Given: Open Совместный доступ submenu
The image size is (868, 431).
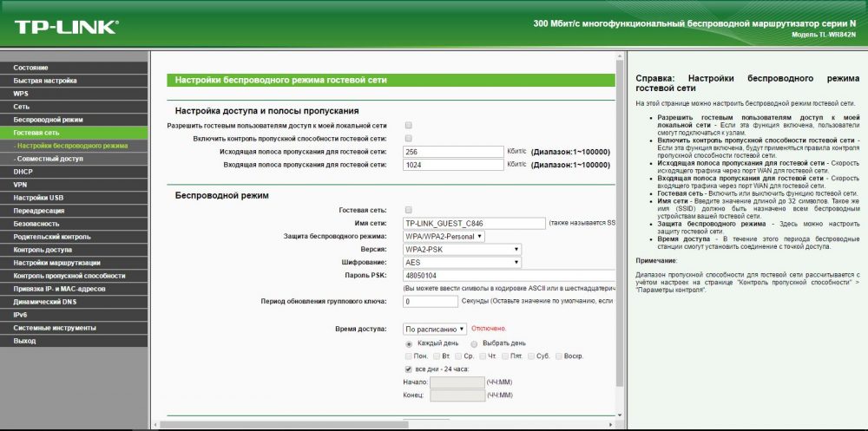Looking at the screenshot, I should [x=74, y=159].
